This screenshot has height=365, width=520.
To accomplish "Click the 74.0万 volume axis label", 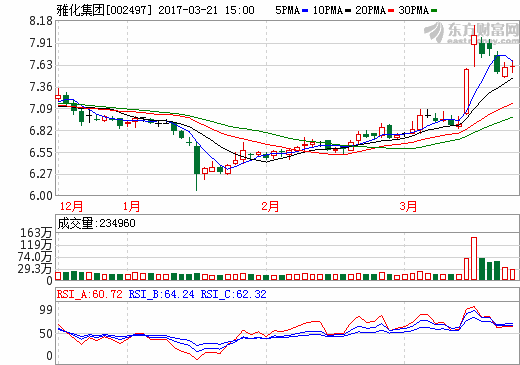I will point(35,257).
